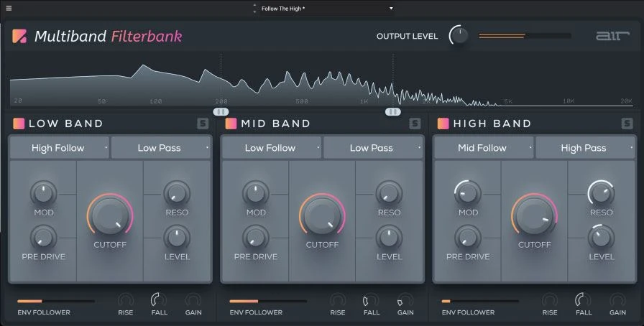Open the Follow The High preset dropdown
This screenshot has width=644, height=326.
(327, 8)
